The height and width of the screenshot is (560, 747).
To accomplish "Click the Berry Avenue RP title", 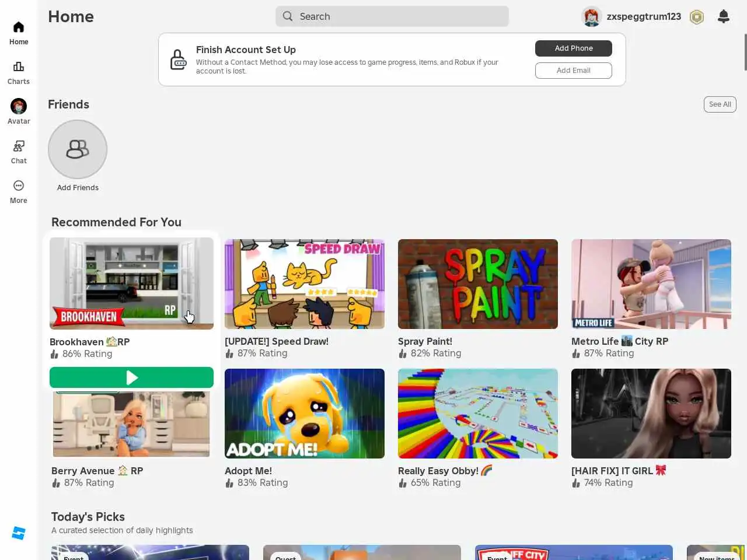I will [97, 471].
